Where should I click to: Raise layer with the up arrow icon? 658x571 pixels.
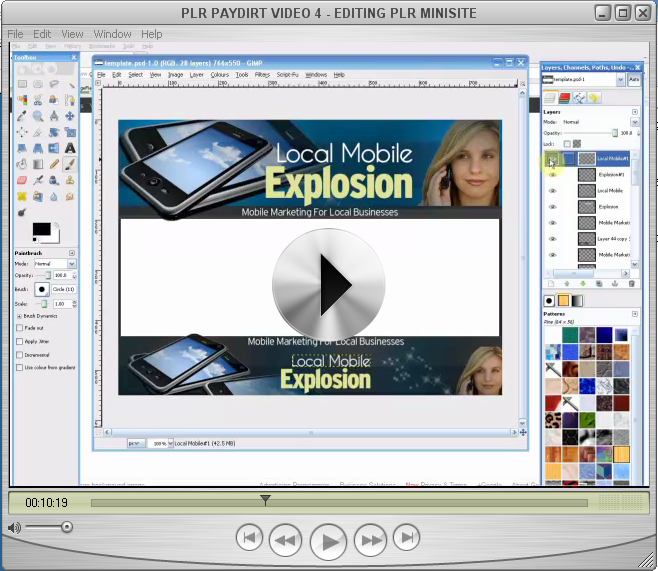click(x=567, y=284)
